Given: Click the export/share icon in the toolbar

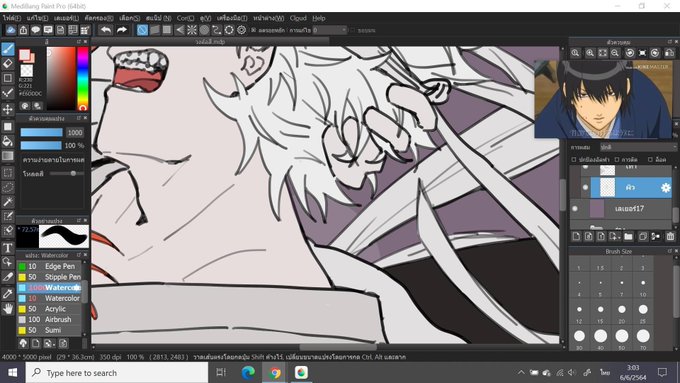Looking at the screenshot, I should (23, 30).
